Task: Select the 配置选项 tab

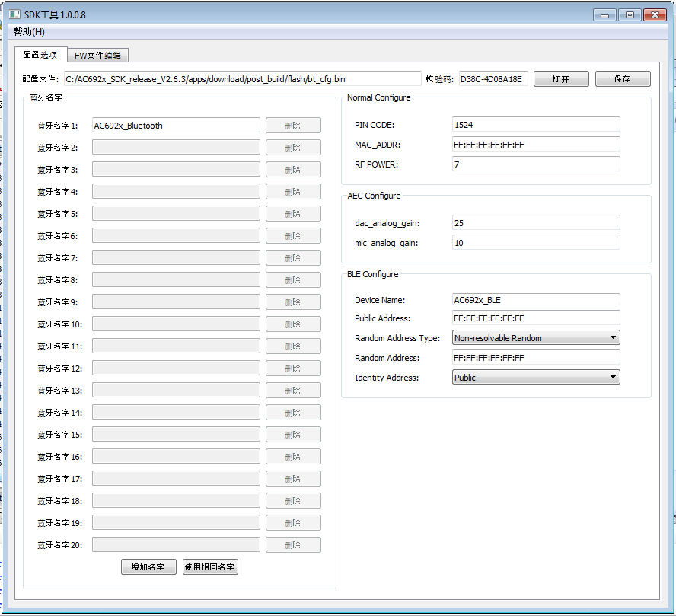Action: 40,55
